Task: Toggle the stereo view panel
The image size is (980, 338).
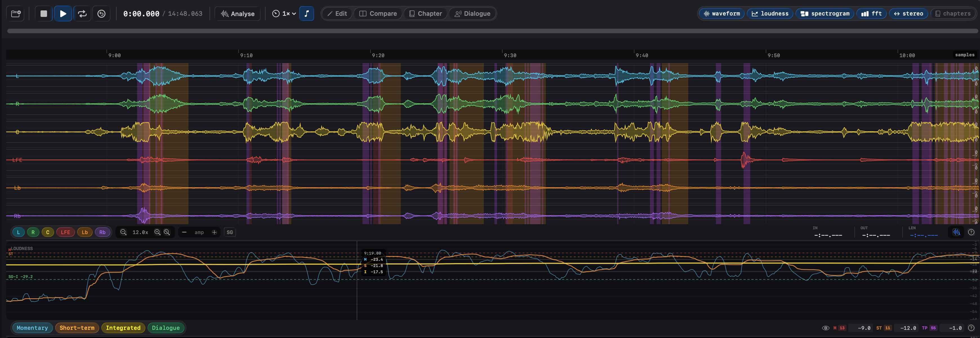Action: click(x=908, y=14)
